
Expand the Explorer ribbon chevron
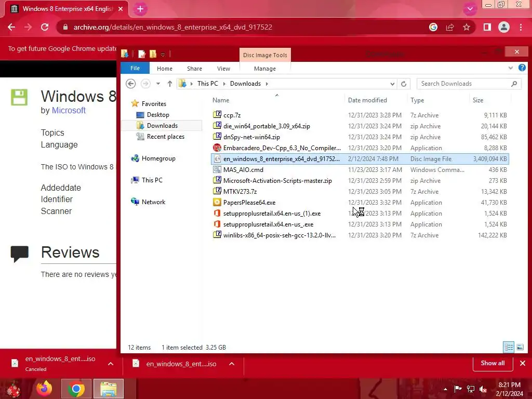coord(511,68)
